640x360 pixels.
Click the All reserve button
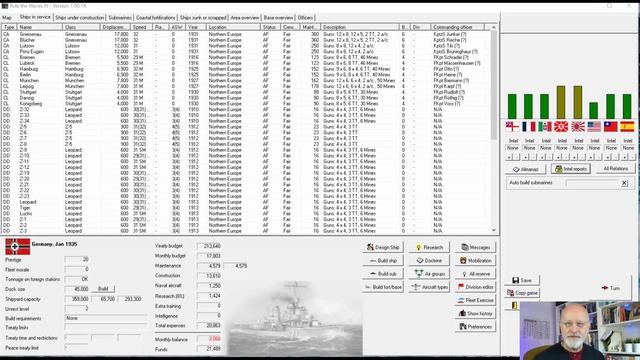(476, 274)
